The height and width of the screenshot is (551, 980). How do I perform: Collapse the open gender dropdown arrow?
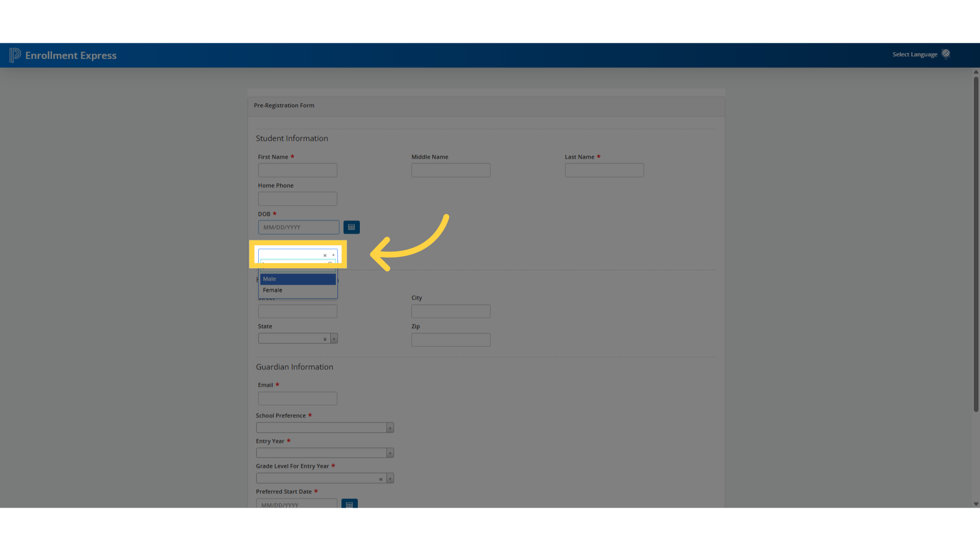pyautogui.click(x=333, y=255)
